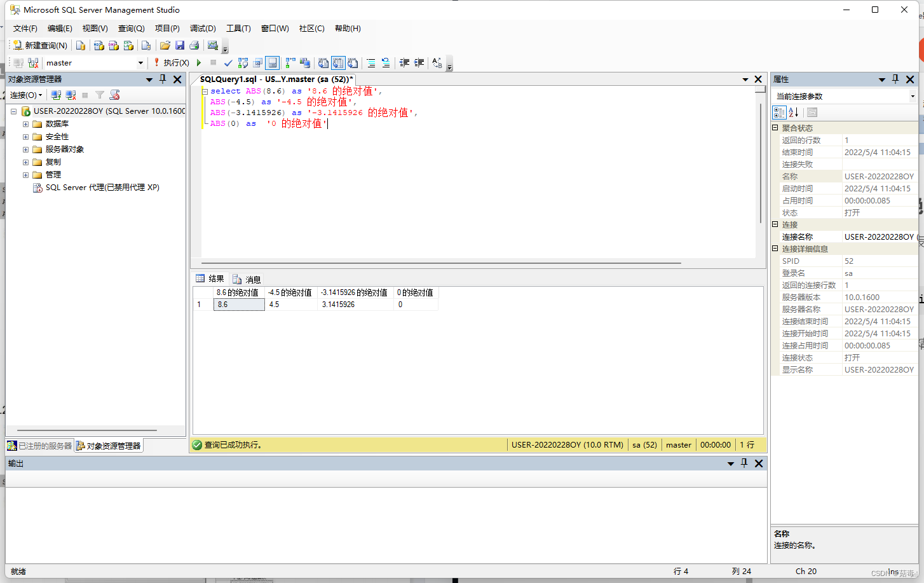
Task: Parse the query with blue checkmark
Action: tap(228, 63)
